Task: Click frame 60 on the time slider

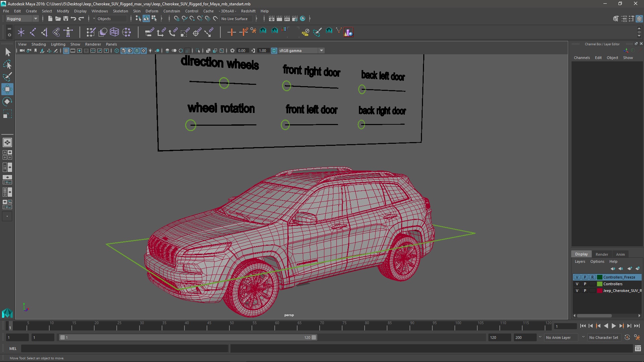Action: pyautogui.click(x=277, y=326)
